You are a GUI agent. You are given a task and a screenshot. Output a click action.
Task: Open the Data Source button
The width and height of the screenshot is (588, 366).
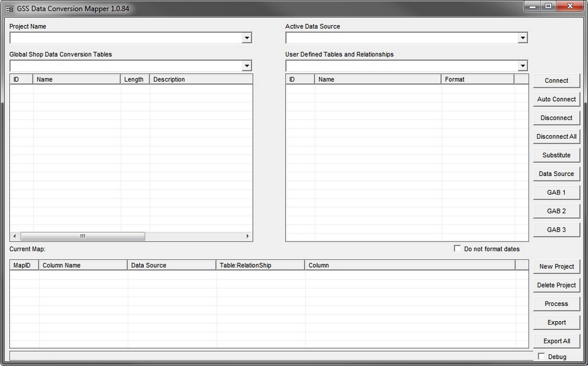coord(557,174)
